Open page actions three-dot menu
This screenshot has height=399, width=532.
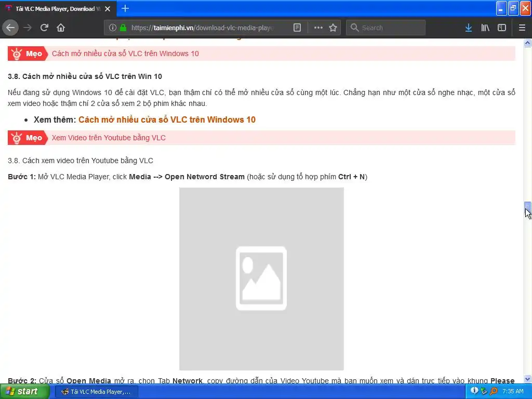tap(318, 28)
